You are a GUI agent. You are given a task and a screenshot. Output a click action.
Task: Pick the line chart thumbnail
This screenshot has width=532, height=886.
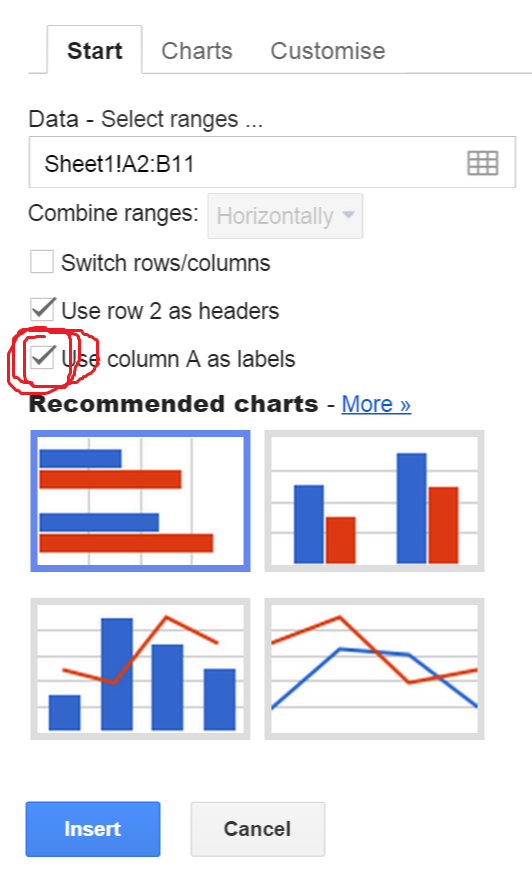click(374, 668)
